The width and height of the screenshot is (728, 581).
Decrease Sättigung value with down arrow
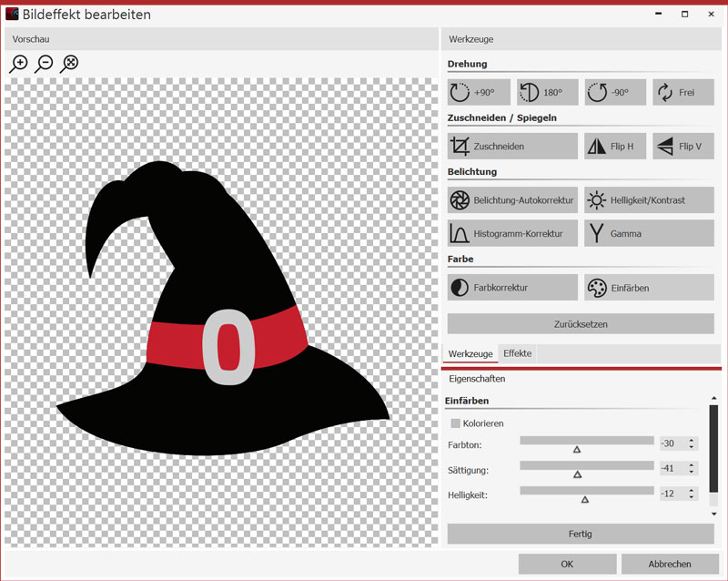pyautogui.click(x=692, y=474)
